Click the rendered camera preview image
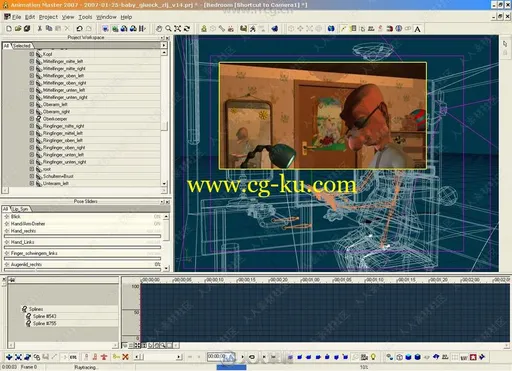This screenshot has height=371, width=512. pyautogui.click(x=323, y=115)
